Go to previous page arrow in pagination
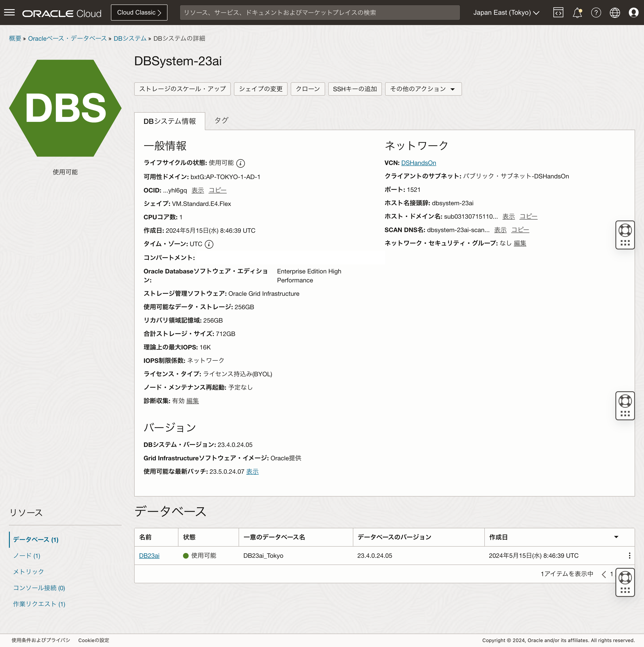Image resolution: width=644 pixels, height=647 pixels. 604,574
